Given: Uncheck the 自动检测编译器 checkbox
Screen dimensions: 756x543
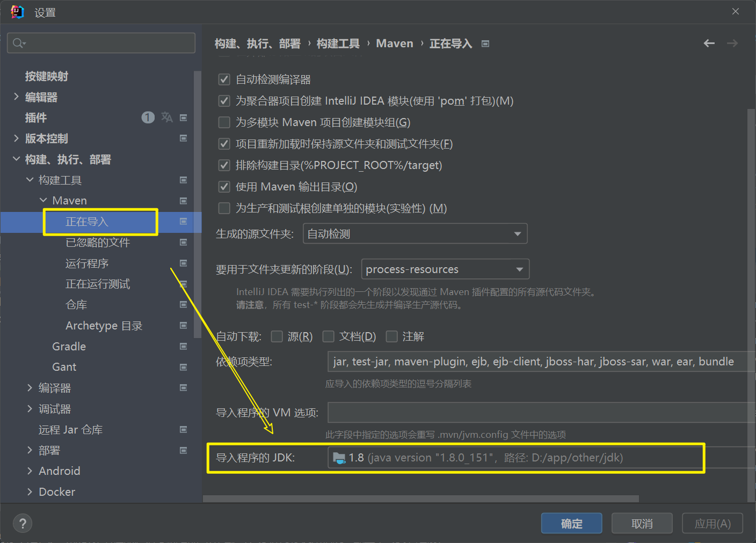Looking at the screenshot, I should pos(224,80).
